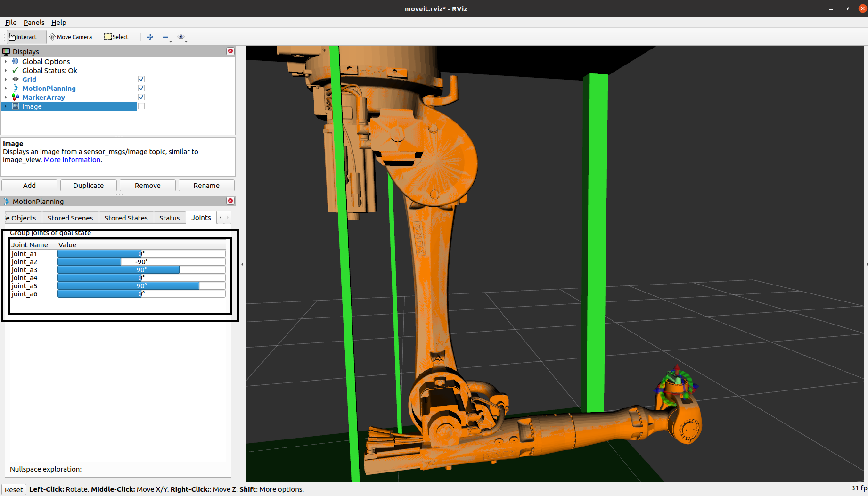This screenshot has width=868, height=496.
Task: Switch to the Stored States tab
Action: (x=126, y=218)
